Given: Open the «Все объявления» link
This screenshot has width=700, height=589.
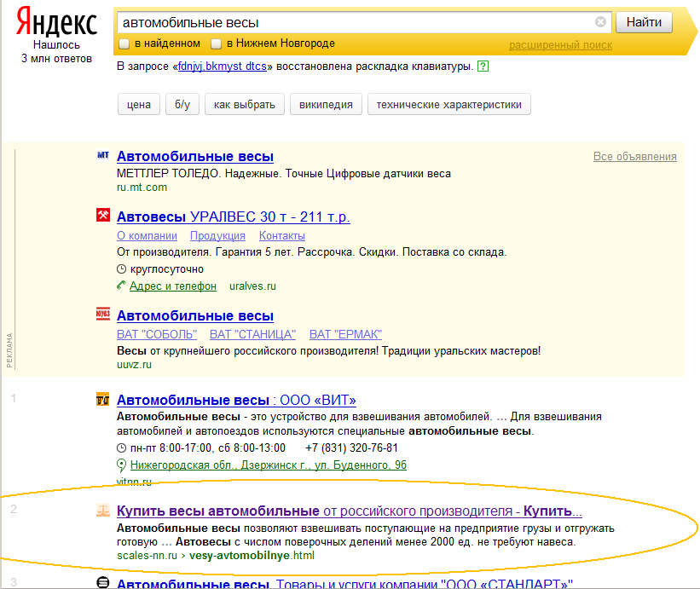Looking at the screenshot, I should click(635, 157).
